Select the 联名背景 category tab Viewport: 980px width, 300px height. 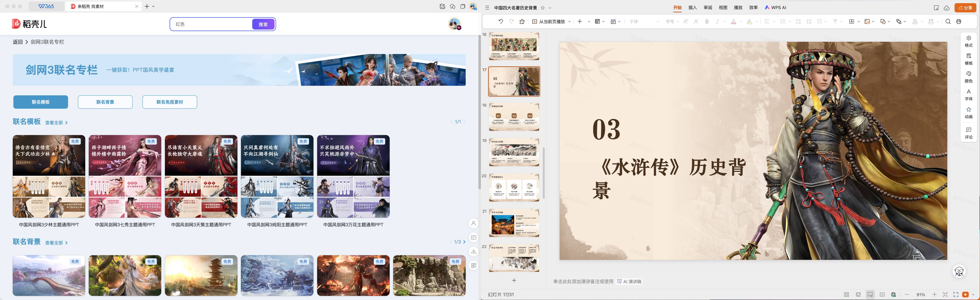pos(105,102)
